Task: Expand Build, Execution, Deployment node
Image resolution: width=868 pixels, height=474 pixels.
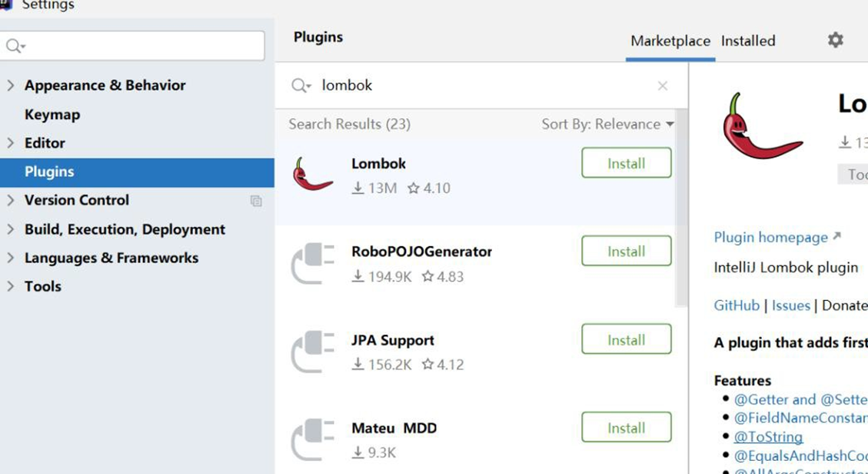Action: (x=11, y=229)
